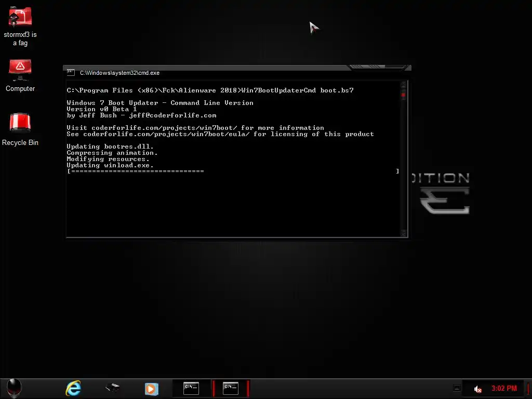Click the tray icon left of the volume

pos(457,389)
